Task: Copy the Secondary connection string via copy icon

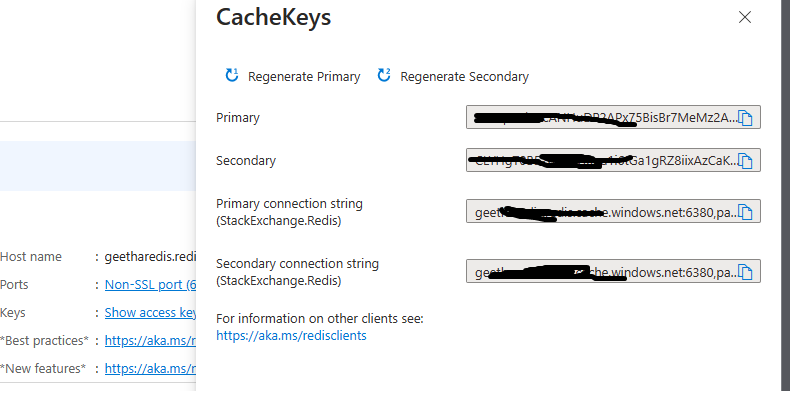Action: (x=745, y=271)
